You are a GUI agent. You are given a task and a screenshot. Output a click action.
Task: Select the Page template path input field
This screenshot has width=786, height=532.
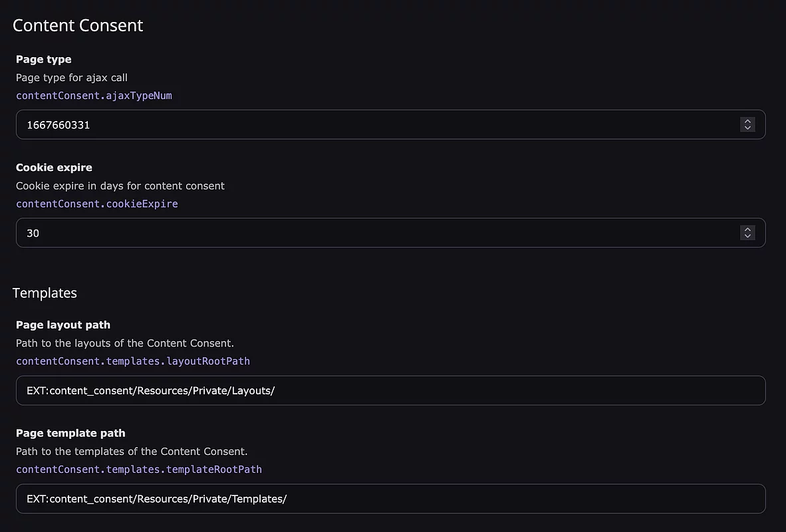[x=390, y=499]
